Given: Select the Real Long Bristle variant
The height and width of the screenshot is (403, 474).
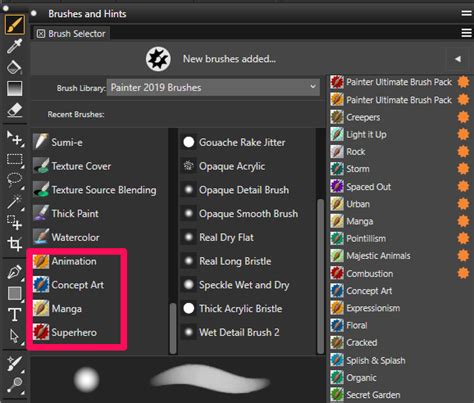Looking at the screenshot, I should point(248,261).
